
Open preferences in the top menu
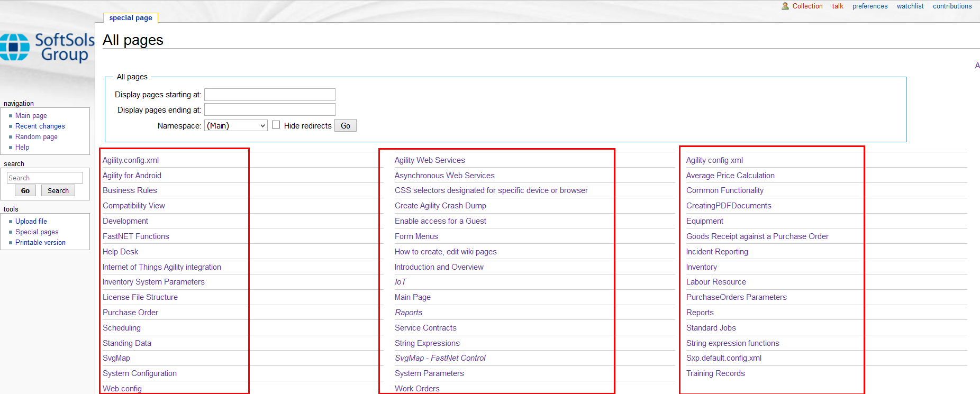(869, 6)
